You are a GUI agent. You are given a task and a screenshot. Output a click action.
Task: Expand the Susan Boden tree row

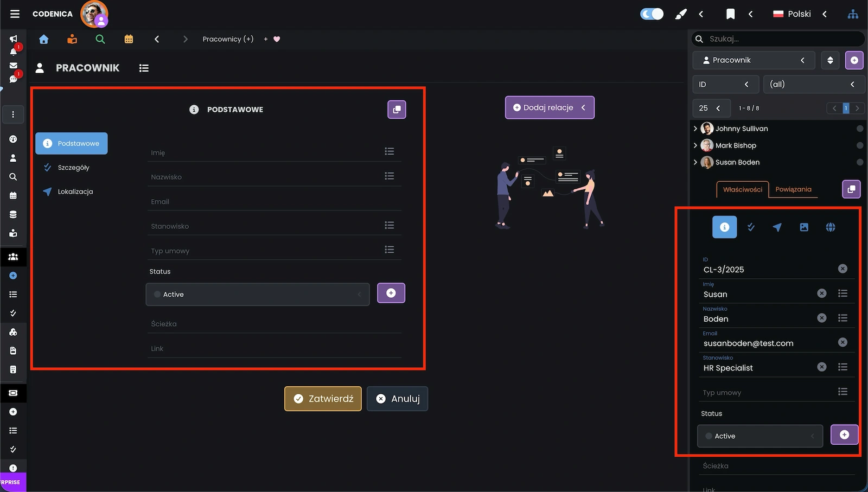click(x=695, y=162)
